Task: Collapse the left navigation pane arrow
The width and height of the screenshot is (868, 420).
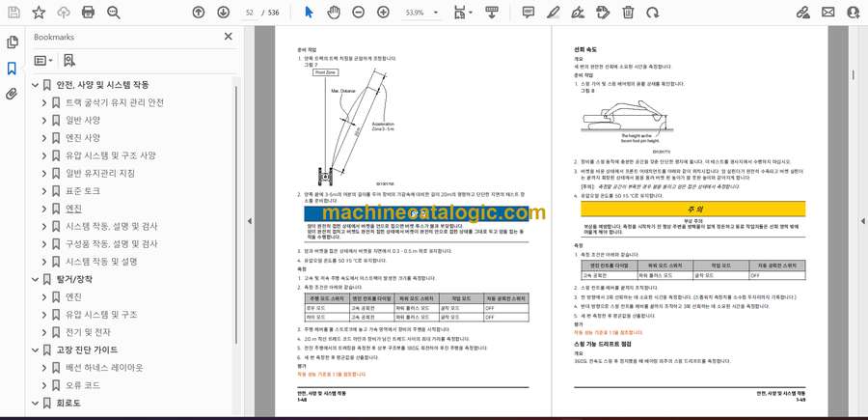Action: point(249,220)
